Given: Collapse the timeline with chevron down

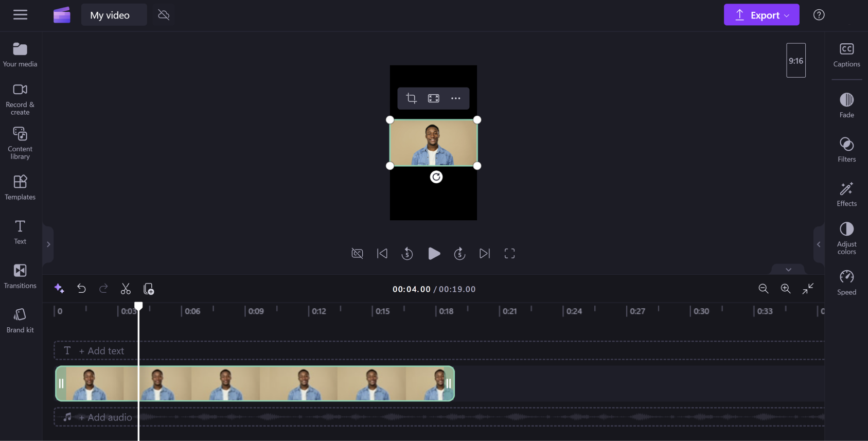Looking at the screenshot, I should pyautogui.click(x=788, y=269).
